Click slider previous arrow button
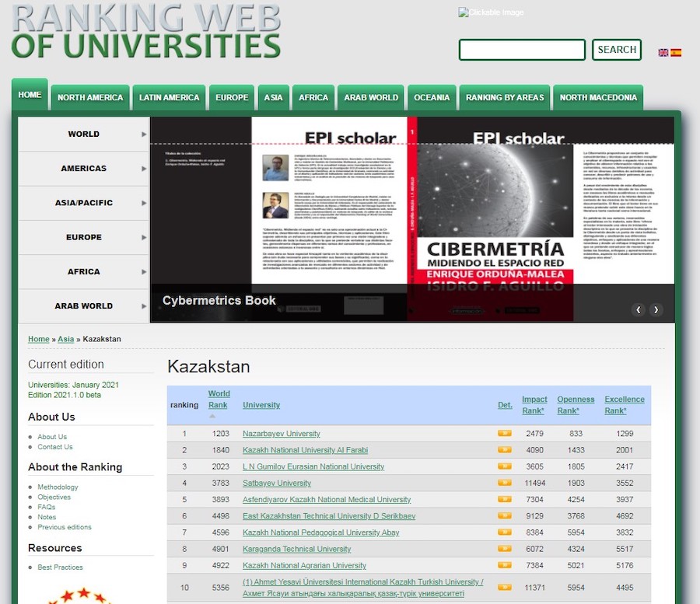This screenshot has height=604, width=700. pos(639,309)
